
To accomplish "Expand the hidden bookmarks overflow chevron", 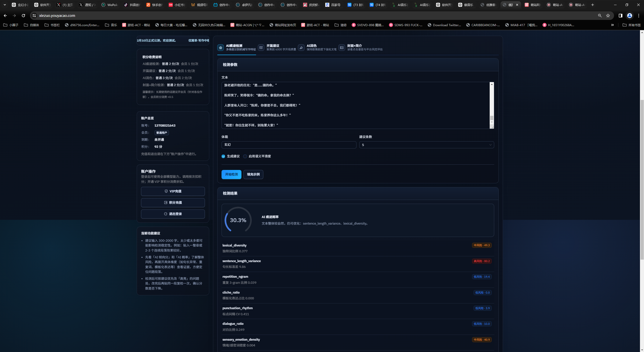I will click(x=612, y=25).
